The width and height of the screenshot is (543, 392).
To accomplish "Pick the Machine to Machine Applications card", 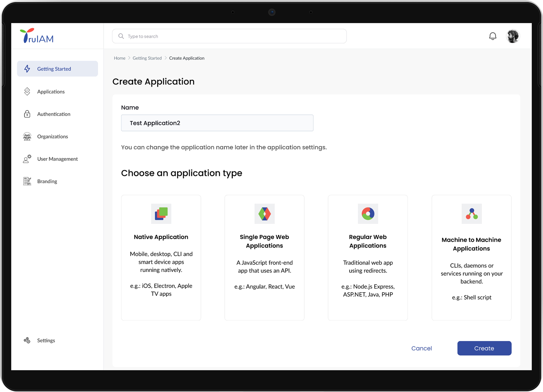I will click(x=471, y=257).
